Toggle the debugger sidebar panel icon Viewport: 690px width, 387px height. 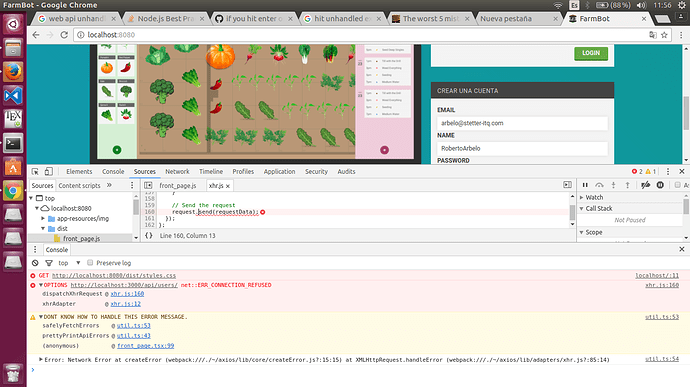click(x=567, y=185)
